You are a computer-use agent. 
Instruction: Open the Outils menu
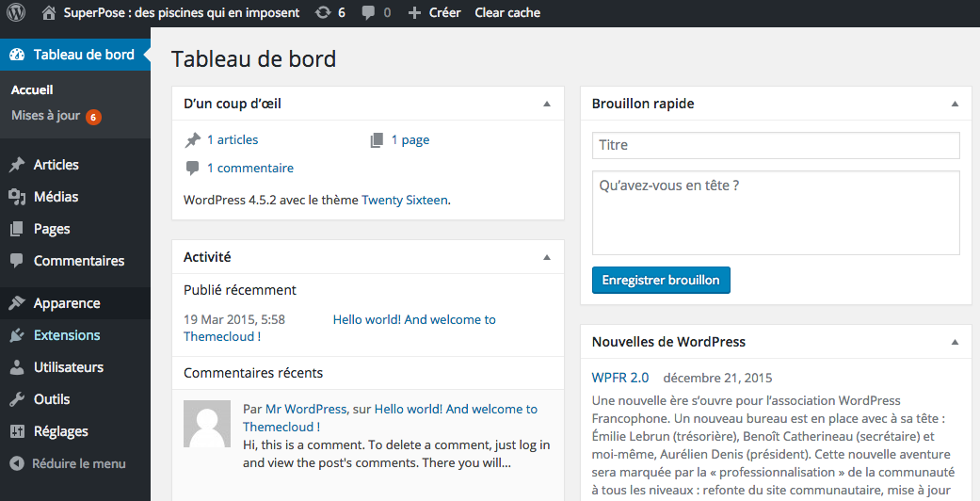pos(75,399)
